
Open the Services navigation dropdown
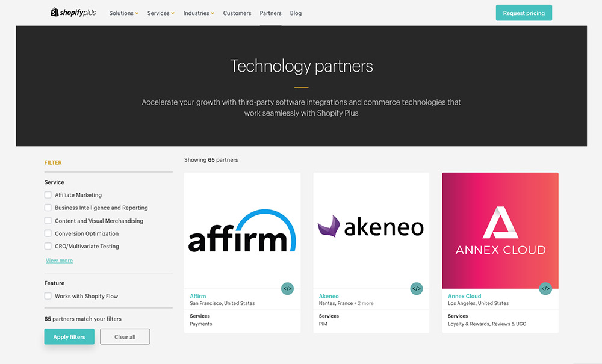(x=161, y=13)
